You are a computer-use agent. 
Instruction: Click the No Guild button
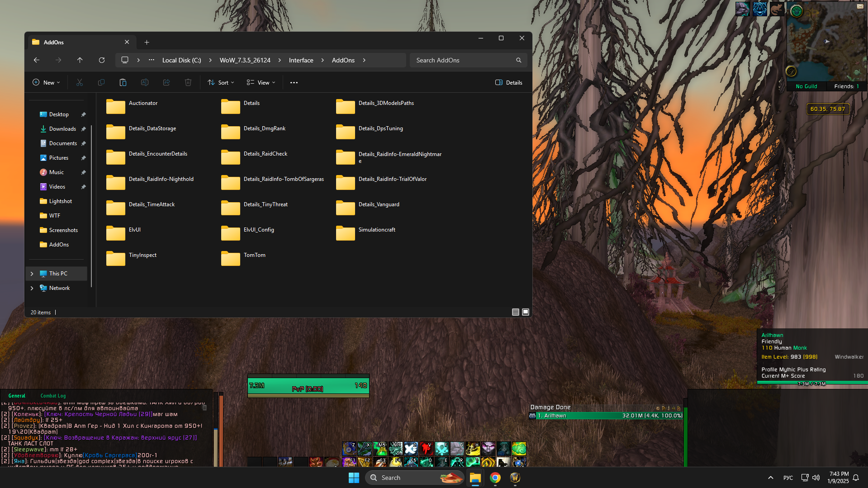(x=806, y=86)
